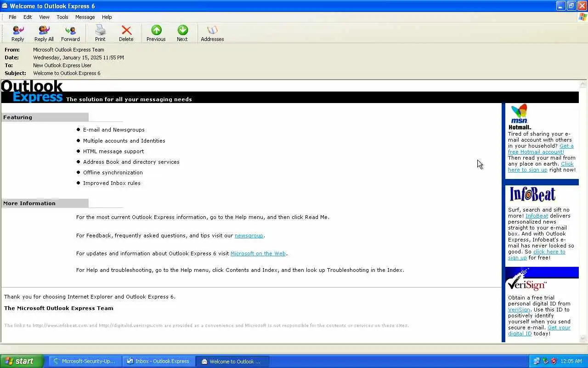Click the Reply All toolbar icon

(44, 34)
